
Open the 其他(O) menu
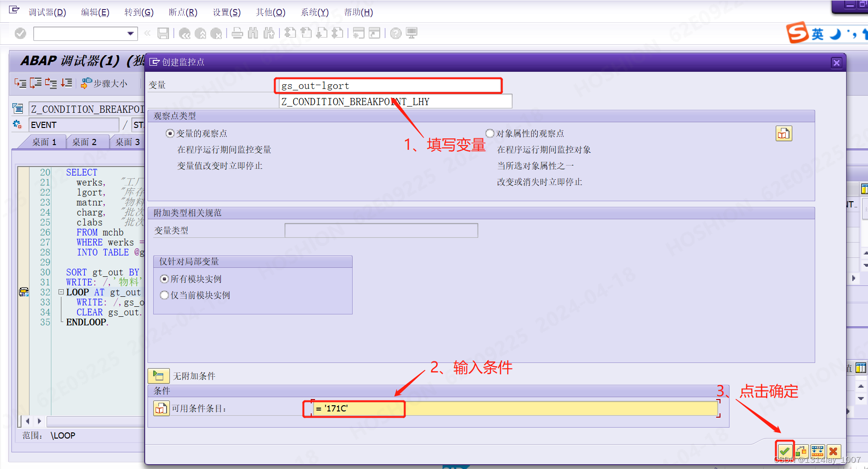point(271,12)
